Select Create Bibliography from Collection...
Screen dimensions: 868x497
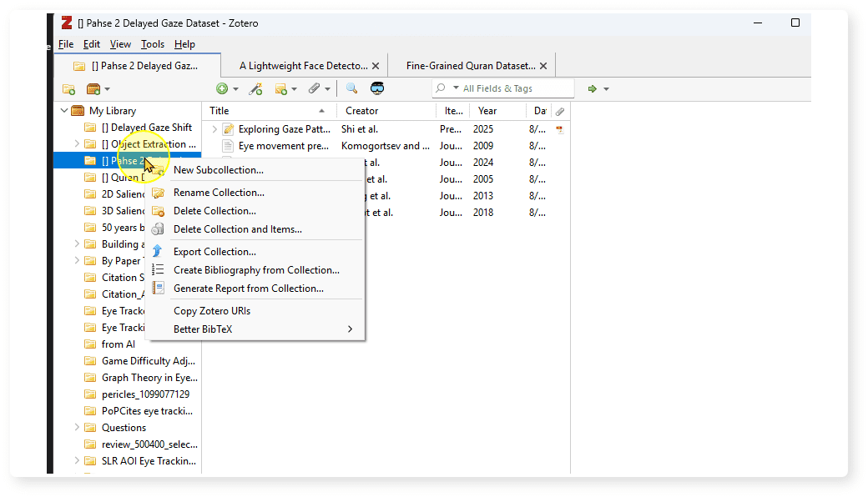click(x=255, y=270)
